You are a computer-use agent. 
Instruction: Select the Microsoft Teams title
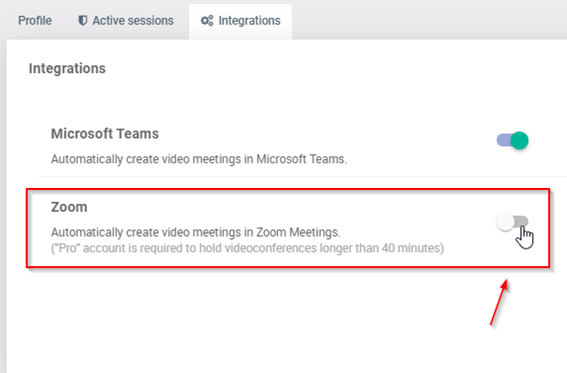105,134
